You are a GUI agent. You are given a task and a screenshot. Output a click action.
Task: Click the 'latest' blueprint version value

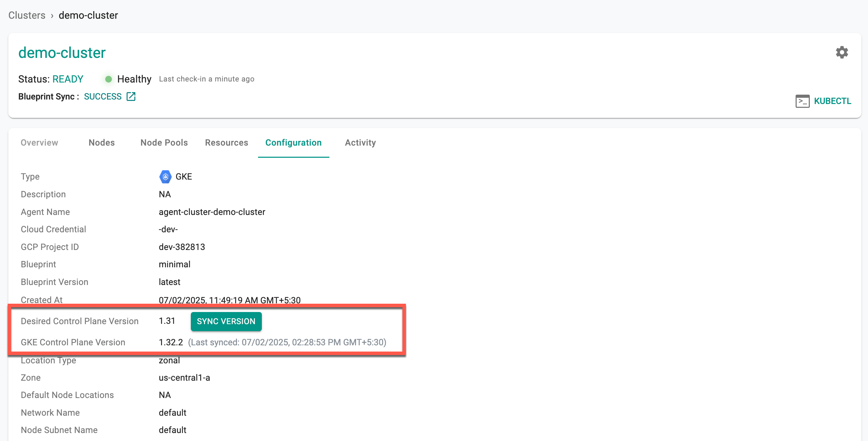pos(169,282)
